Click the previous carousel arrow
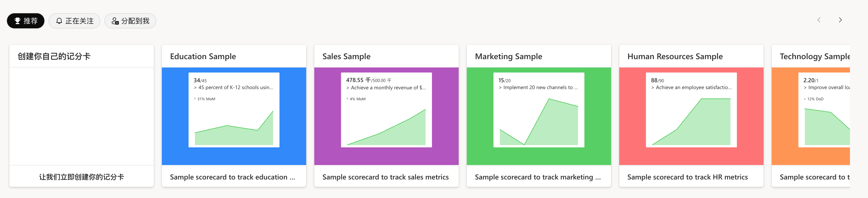Image resolution: width=868 pixels, height=198 pixels. (x=819, y=20)
